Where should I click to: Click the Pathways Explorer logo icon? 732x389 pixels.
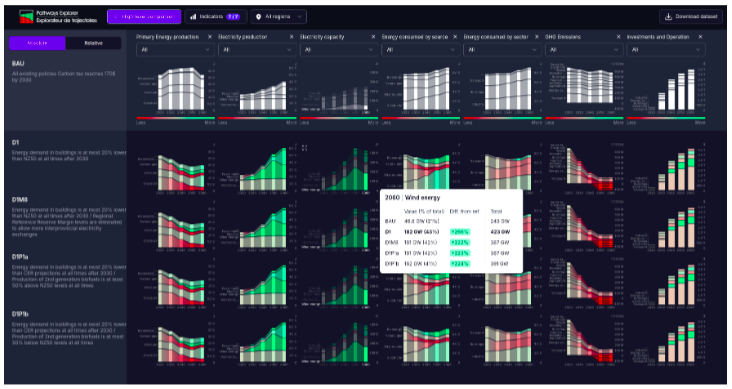click(x=26, y=17)
